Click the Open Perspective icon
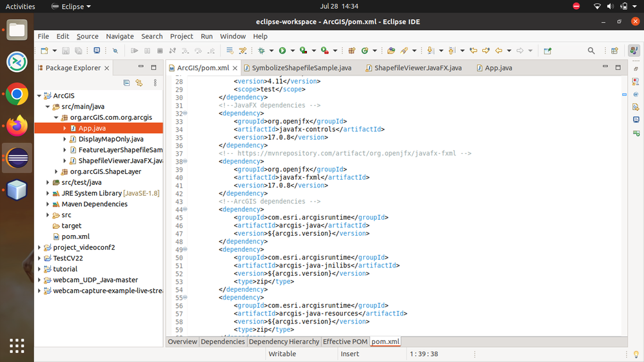Screen dimensions: 644x362 (614, 50)
